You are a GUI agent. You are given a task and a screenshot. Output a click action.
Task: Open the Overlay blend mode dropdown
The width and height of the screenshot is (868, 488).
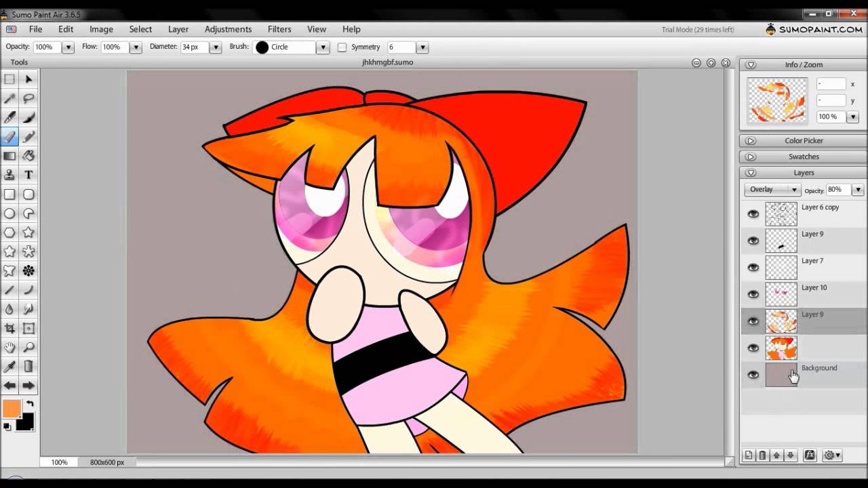(772, 190)
